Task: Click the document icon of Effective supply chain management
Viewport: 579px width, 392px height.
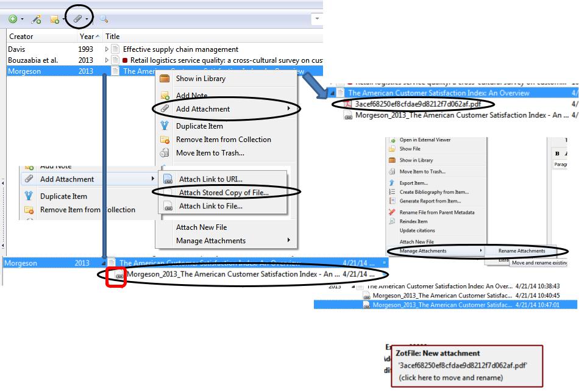Action: (115, 49)
